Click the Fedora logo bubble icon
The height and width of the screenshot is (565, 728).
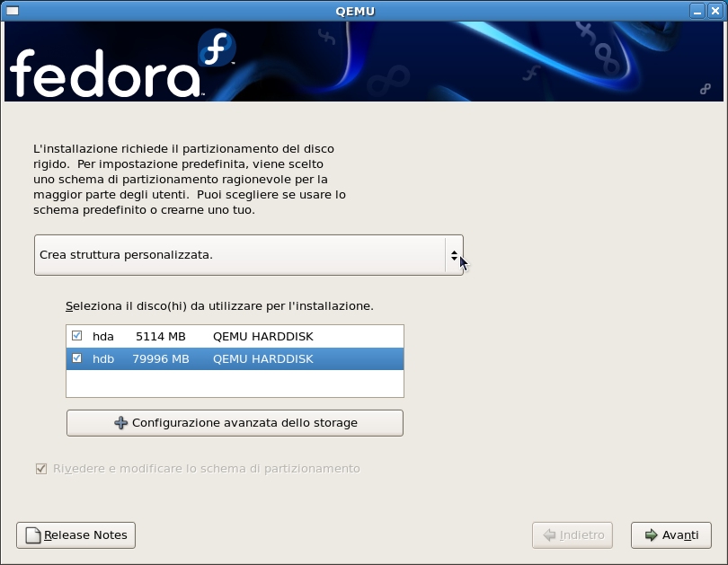point(217,48)
